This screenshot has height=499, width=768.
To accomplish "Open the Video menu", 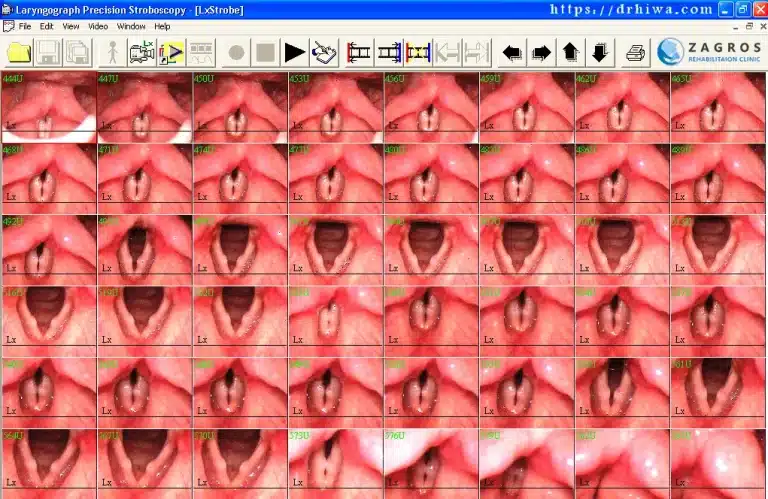I will point(98,26).
